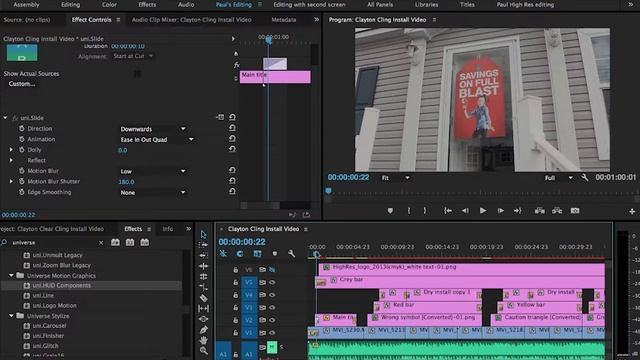Viewport: 640px width, 360px height.
Task: Toggle V3 track eye visibility
Action: pos(272,307)
